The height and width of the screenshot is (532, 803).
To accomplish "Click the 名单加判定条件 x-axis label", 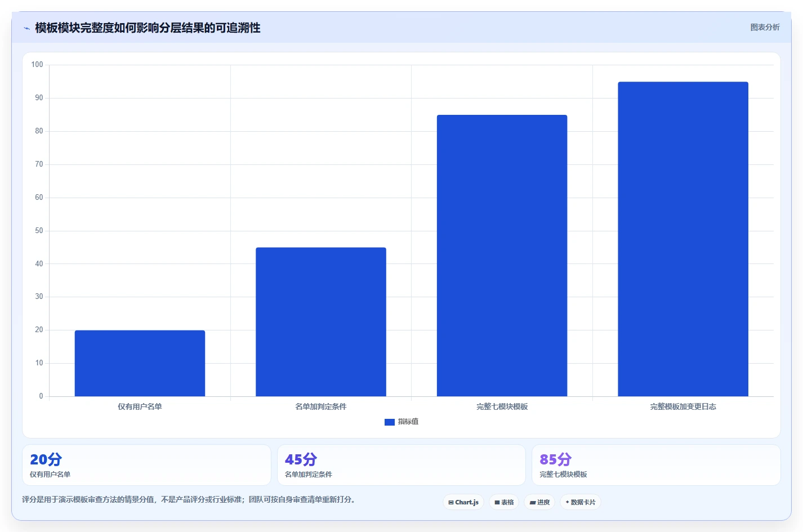I will 321,406.
